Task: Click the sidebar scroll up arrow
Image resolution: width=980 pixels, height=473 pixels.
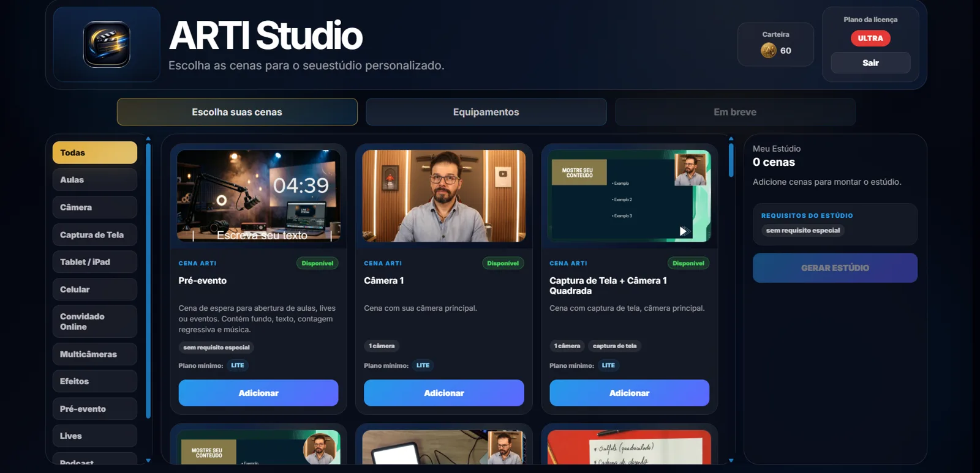Action: (148, 139)
